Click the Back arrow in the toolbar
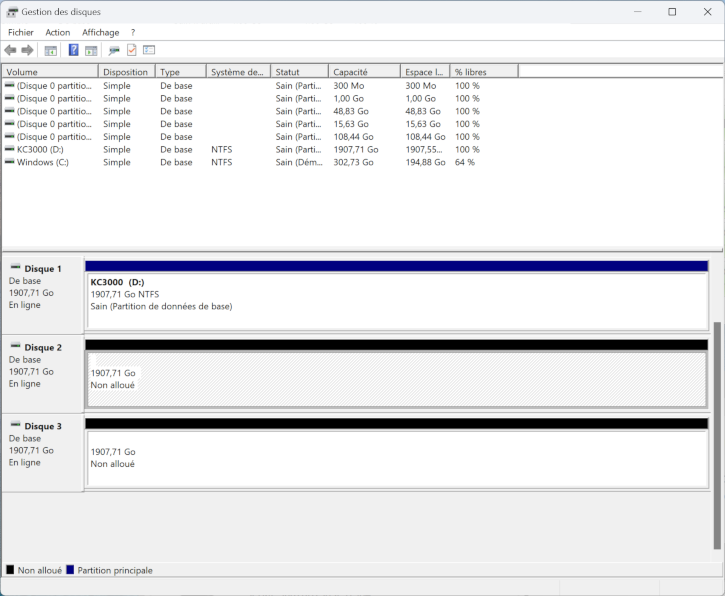 pos(10,50)
